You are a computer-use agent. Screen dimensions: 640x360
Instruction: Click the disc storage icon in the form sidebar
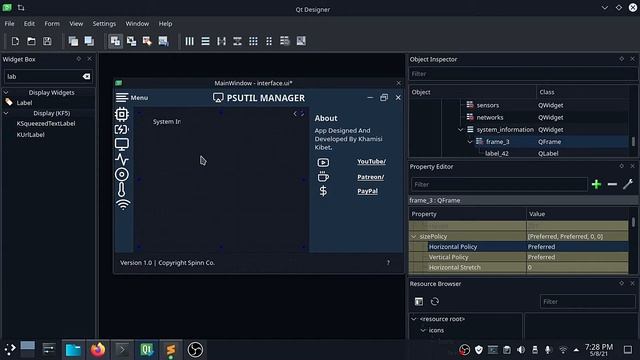coord(122,174)
